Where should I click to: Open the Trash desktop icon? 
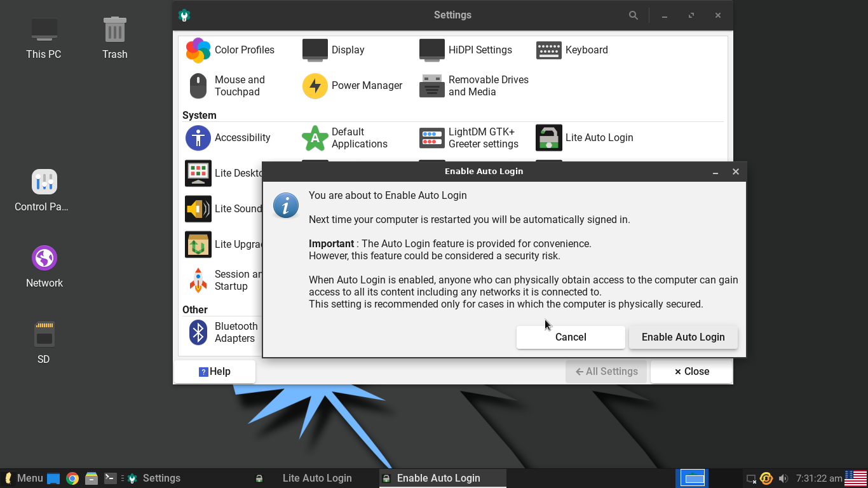click(115, 39)
